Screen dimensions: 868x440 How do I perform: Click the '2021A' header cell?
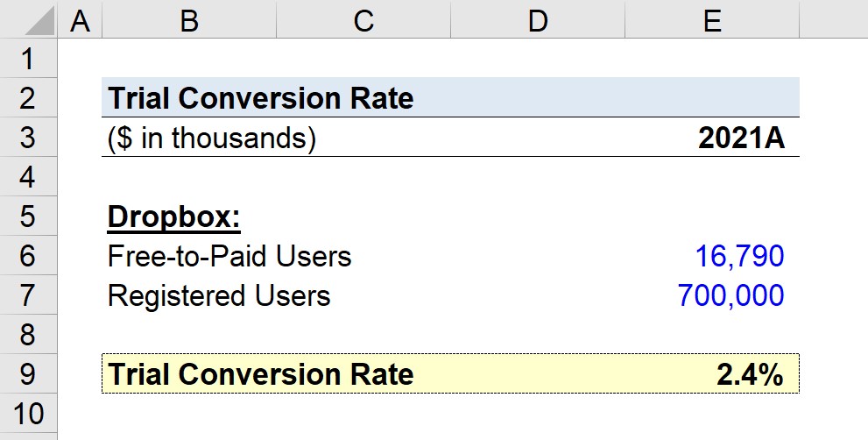(741, 138)
